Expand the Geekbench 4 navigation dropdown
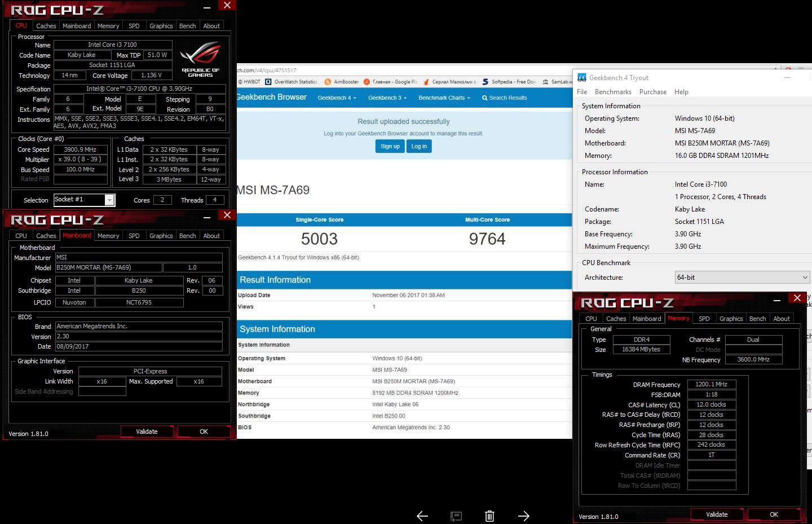The height and width of the screenshot is (524, 812). tap(337, 98)
